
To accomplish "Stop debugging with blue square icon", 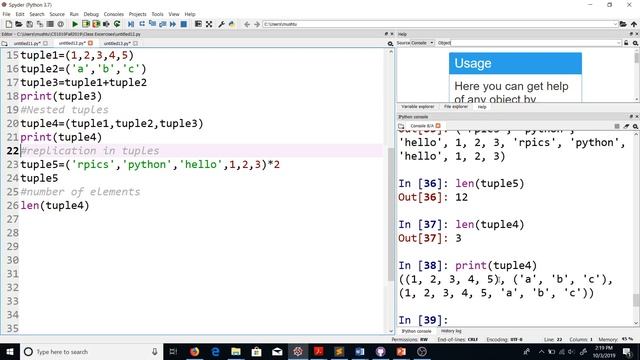I will 184,24.
